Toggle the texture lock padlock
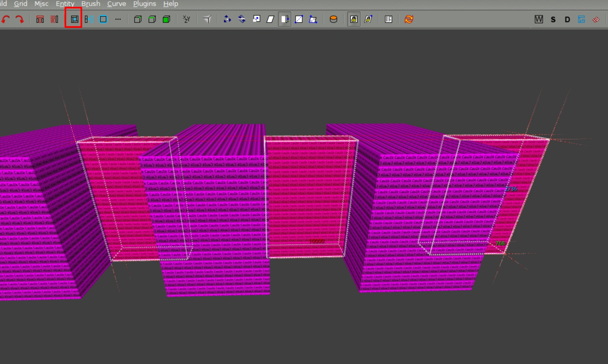This screenshot has width=608, height=364. [x=354, y=19]
